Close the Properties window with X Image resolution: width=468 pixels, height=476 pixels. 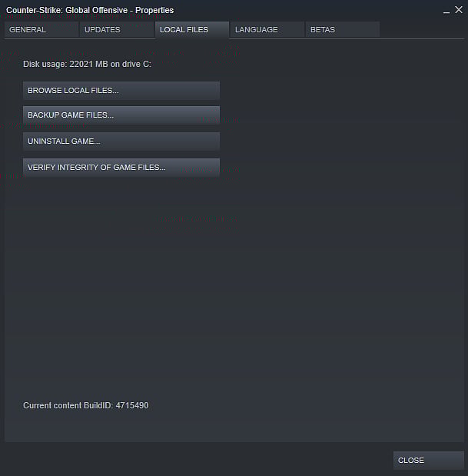coord(459,10)
